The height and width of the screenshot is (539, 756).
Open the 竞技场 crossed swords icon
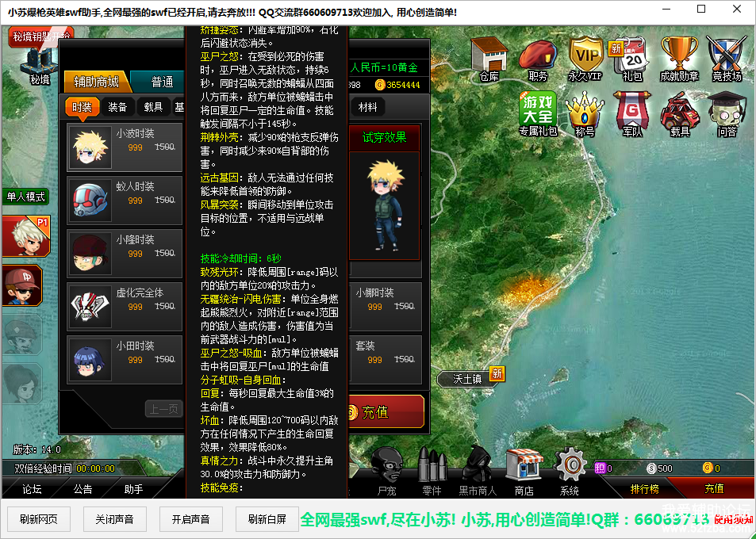click(727, 59)
